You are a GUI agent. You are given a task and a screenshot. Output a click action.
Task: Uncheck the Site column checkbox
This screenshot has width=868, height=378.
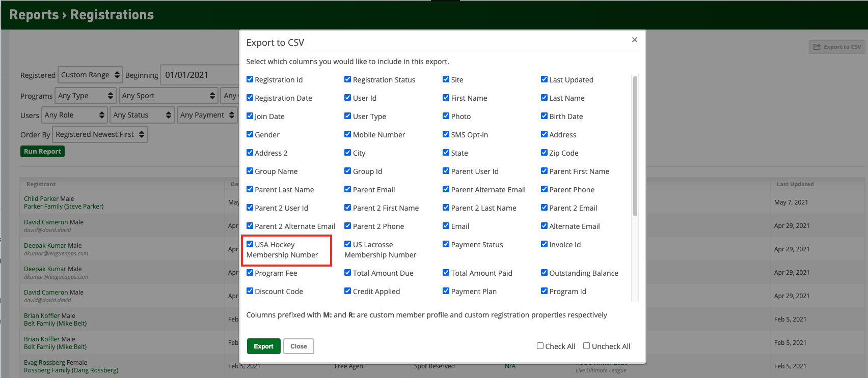click(x=446, y=79)
